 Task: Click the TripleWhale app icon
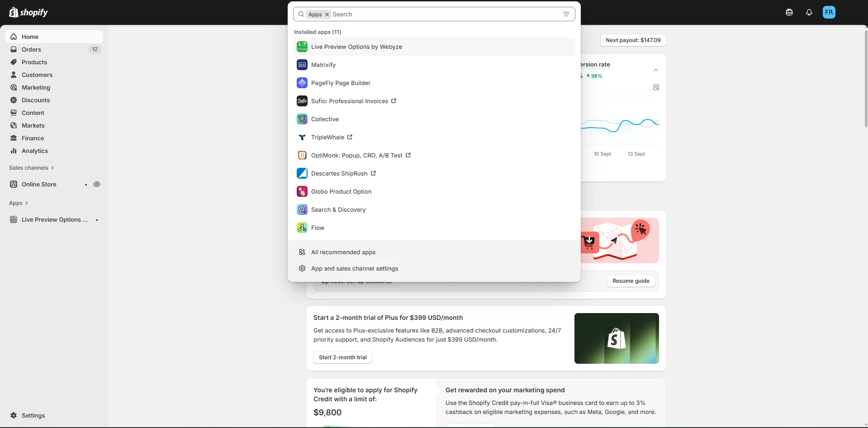[302, 137]
